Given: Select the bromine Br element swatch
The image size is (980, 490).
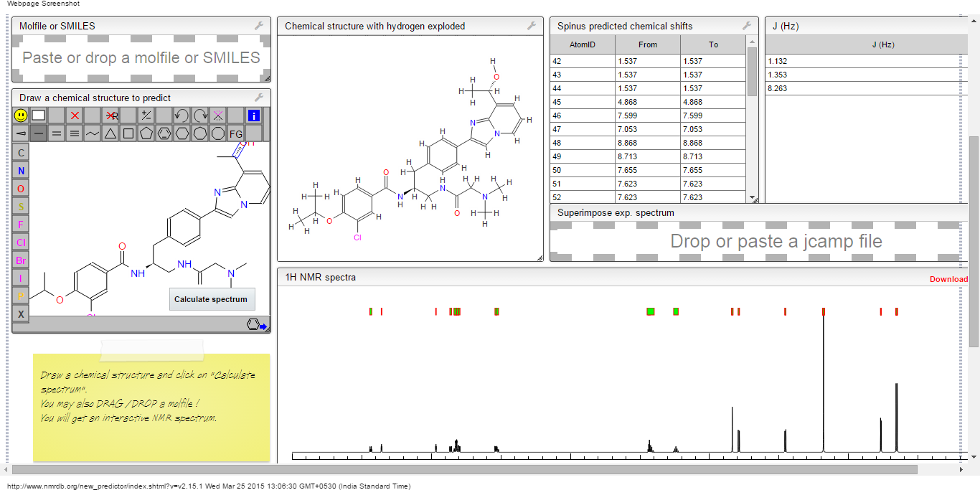Looking at the screenshot, I should click(x=21, y=260).
